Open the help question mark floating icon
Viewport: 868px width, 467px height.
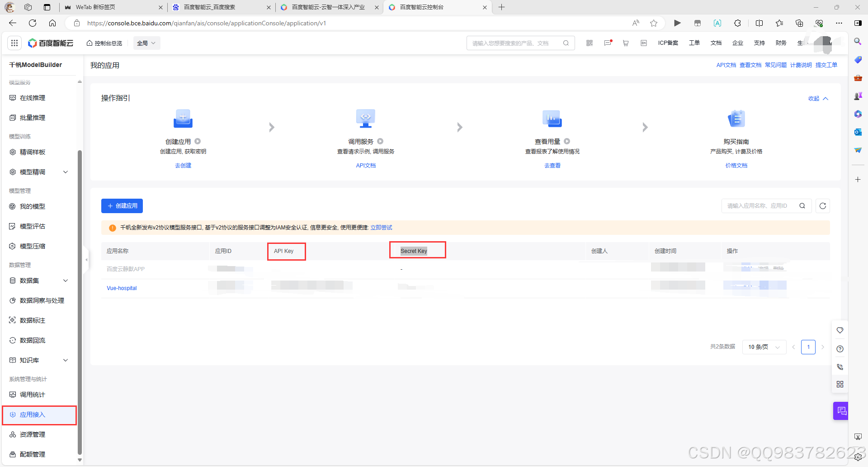tap(840, 349)
